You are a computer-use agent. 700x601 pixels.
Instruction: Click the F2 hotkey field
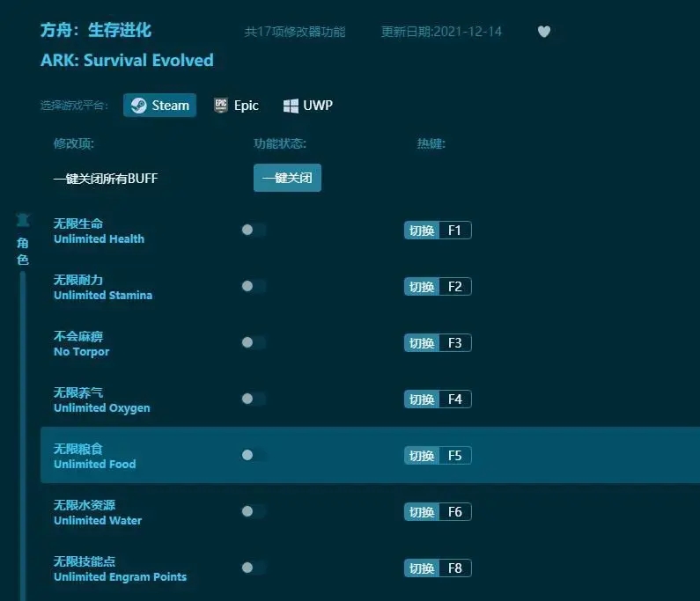(x=455, y=287)
